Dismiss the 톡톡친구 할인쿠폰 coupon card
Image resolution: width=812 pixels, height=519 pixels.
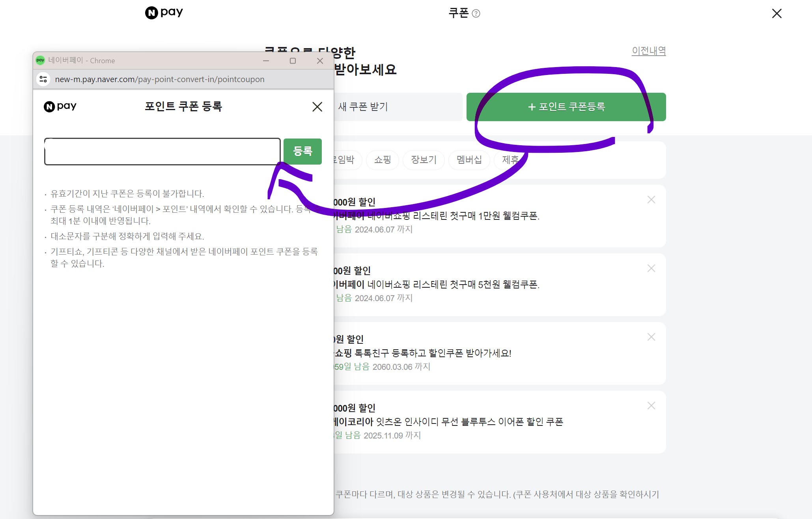coord(651,337)
